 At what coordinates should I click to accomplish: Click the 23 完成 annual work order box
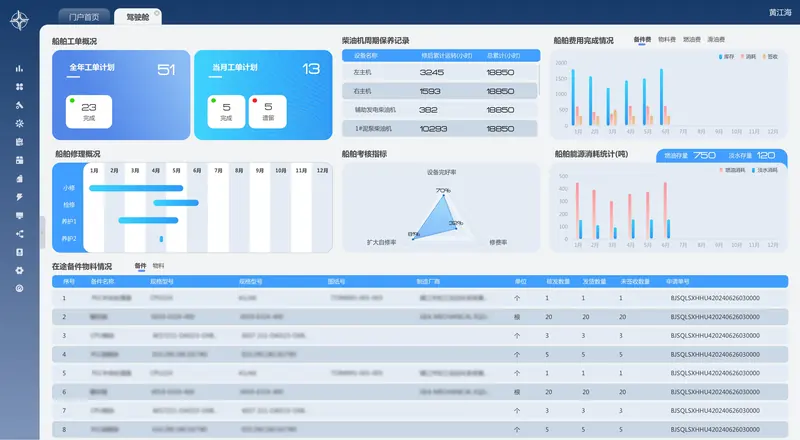(x=89, y=111)
